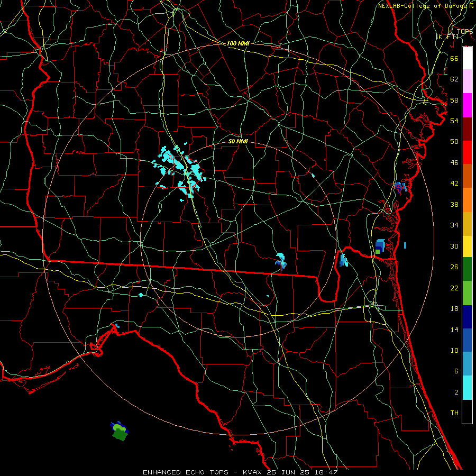Click the legend value "46"
476x476 pixels.
click(x=454, y=163)
